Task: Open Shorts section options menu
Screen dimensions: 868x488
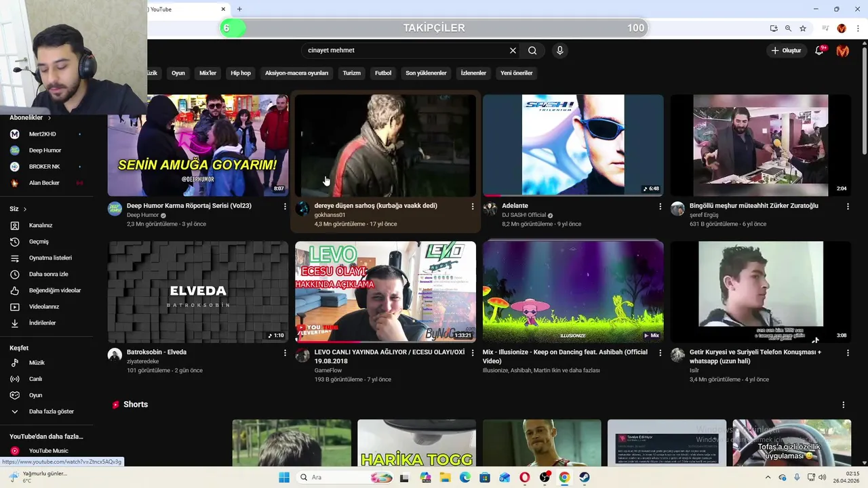Action: pyautogui.click(x=843, y=405)
